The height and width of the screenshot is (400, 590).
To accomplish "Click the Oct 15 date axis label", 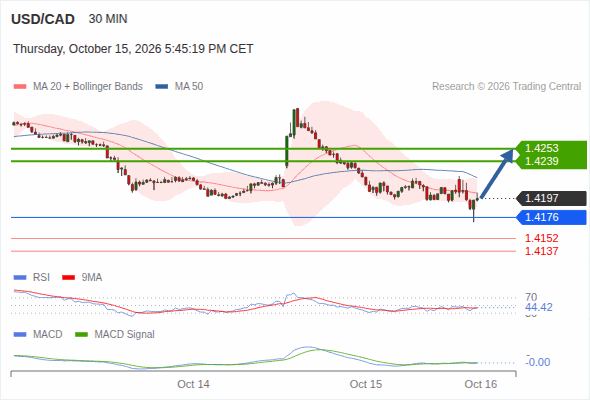I will 366,384.
